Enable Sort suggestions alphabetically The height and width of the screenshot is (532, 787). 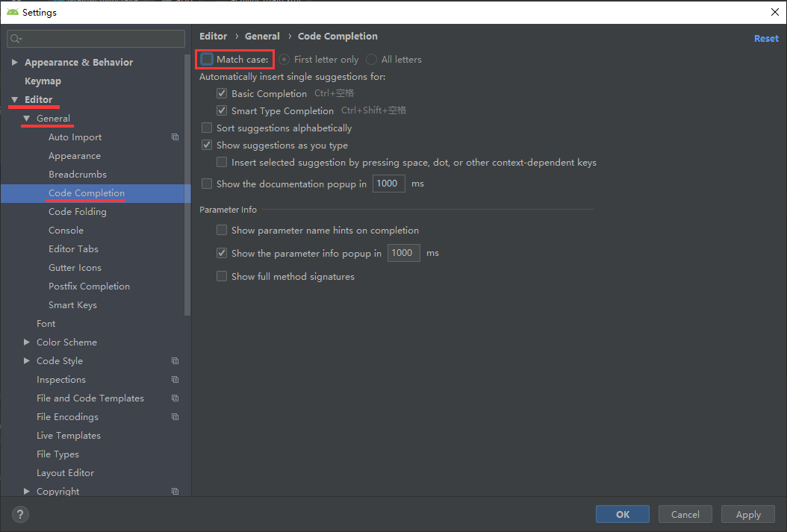coord(206,128)
